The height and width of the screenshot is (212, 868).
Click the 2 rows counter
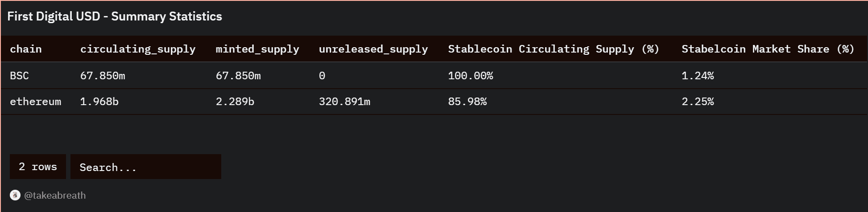coord(38,167)
